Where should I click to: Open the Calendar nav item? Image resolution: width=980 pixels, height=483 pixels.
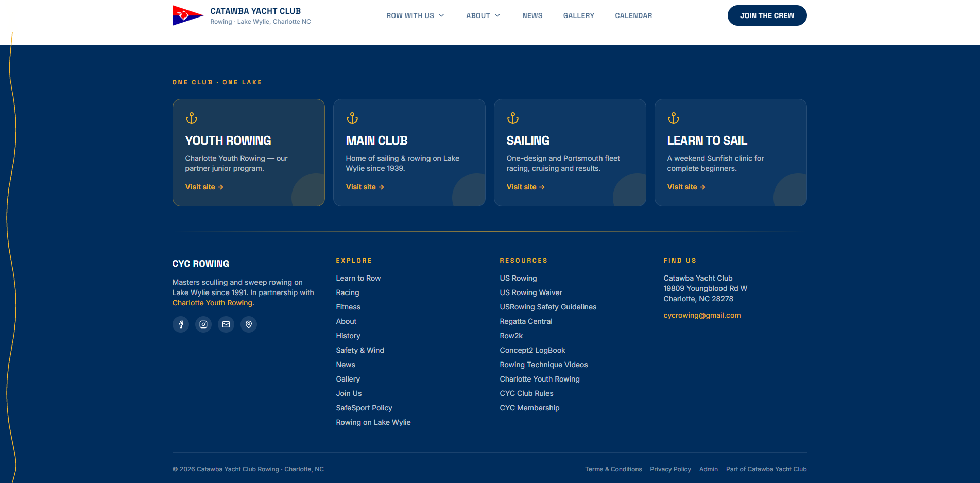tap(633, 15)
